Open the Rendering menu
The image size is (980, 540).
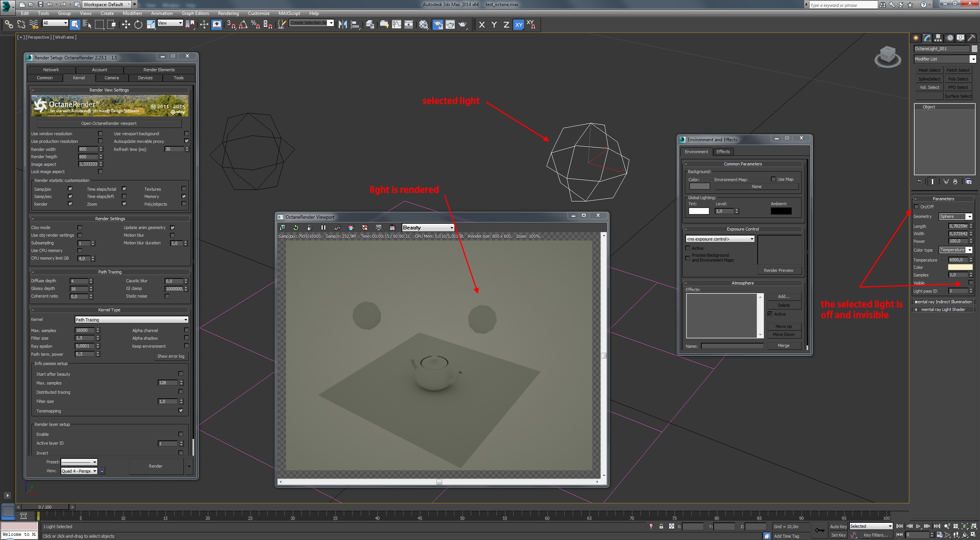pyautogui.click(x=228, y=13)
